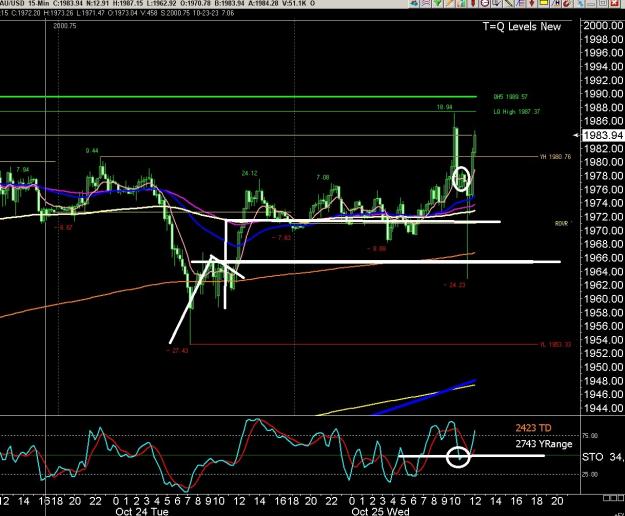Click the 'AU/USD 15-Min' header title
The height and width of the screenshot is (516, 625).
click(23, 3)
